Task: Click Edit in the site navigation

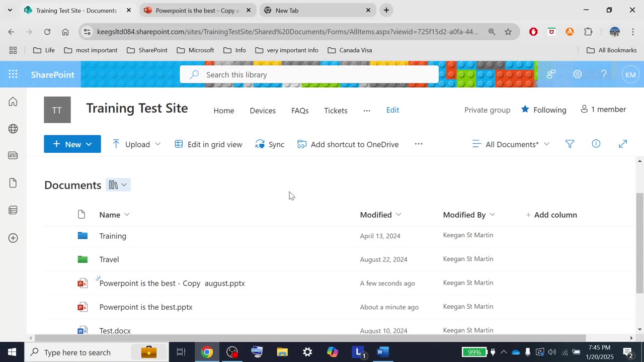Action: [392, 110]
